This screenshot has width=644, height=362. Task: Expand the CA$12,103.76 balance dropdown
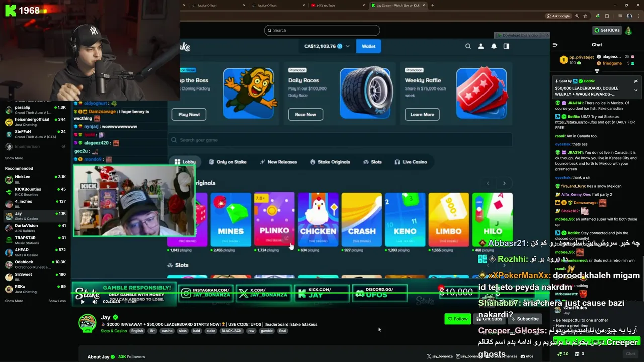click(347, 46)
